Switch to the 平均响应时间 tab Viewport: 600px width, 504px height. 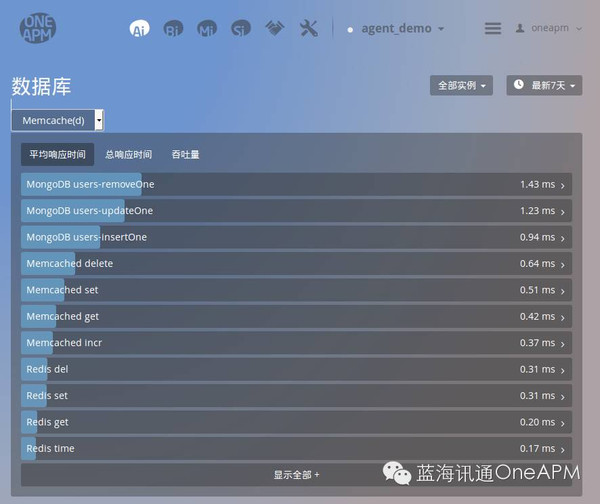coord(57,155)
